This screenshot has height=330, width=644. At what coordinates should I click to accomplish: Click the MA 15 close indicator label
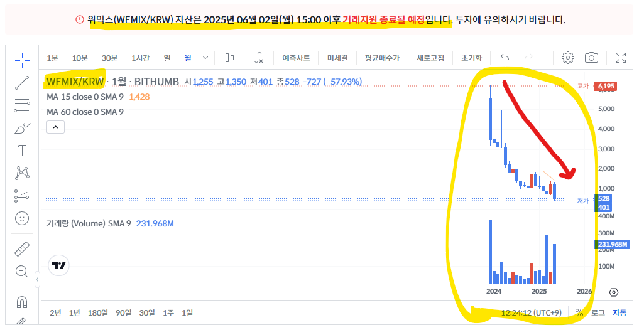pyautogui.click(x=85, y=97)
